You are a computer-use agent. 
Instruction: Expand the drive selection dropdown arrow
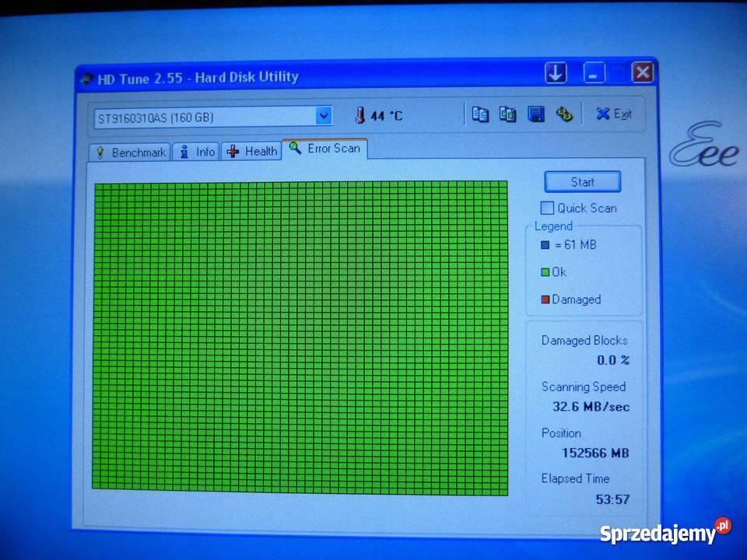click(x=324, y=117)
